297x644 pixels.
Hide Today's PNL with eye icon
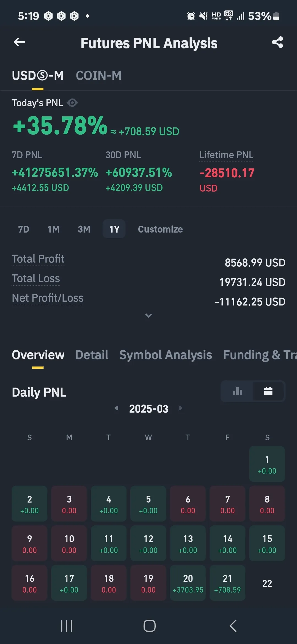pyautogui.click(x=72, y=103)
